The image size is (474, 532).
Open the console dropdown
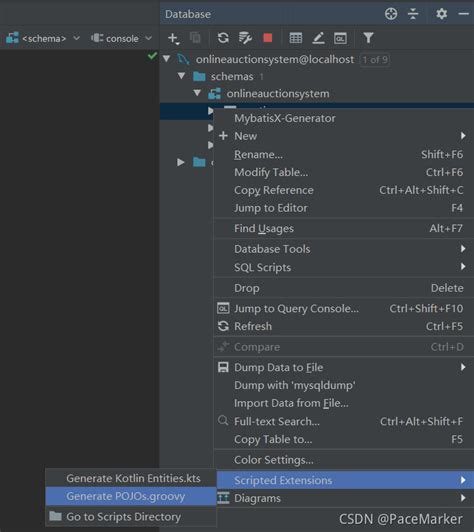pyautogui.click(x=121, y=38)
